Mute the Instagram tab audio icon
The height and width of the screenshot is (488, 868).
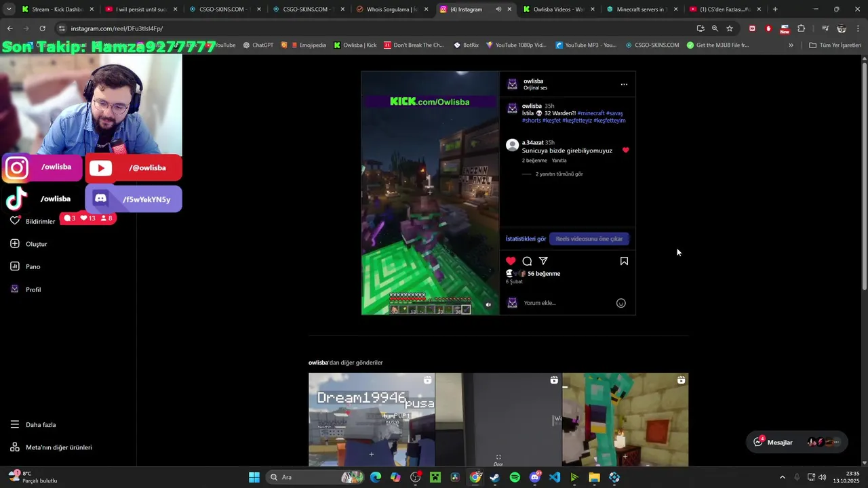pos(498,9)
